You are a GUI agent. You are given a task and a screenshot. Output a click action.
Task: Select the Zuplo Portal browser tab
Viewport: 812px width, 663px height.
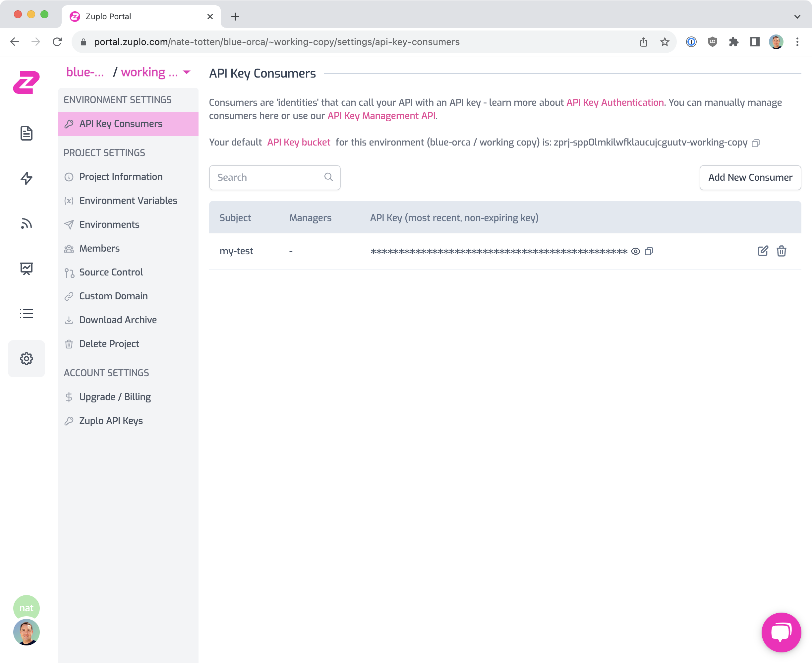point(141,17)
